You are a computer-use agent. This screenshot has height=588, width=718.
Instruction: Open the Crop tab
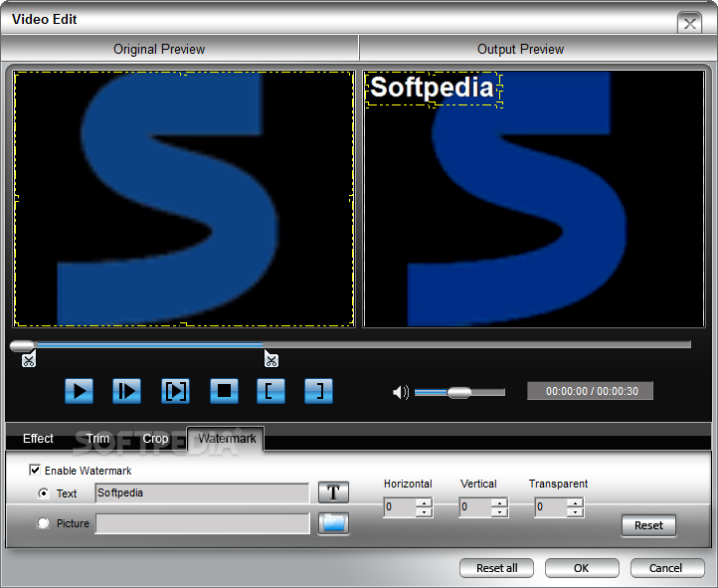(x=155, y=439)
